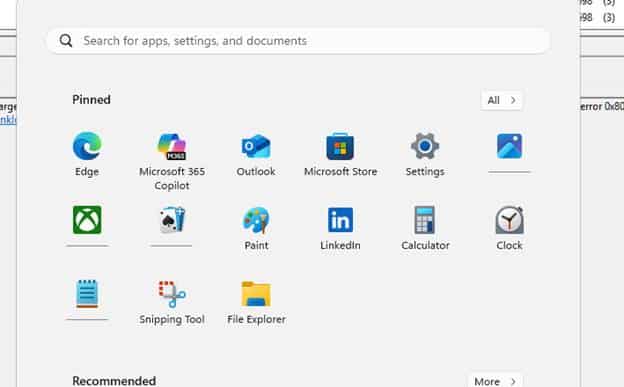The height and width of the screenshot is (387, 624).
Task: Launch the Snipping Tool
Action: [x=172, y=302]
